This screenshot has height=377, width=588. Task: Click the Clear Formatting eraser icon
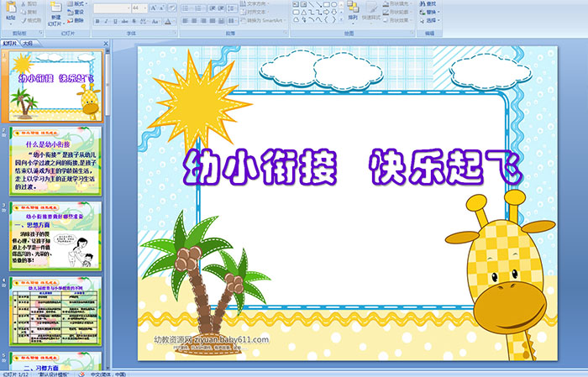[171, 8]
